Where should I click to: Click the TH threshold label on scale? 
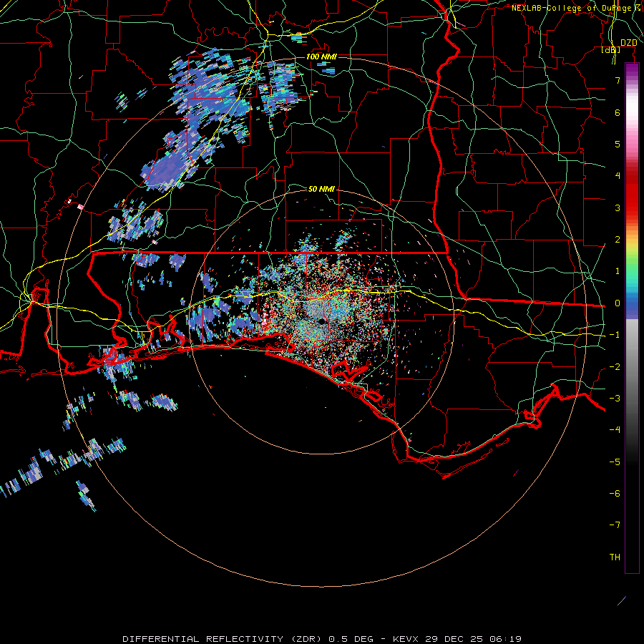click(x=615, y=557)
